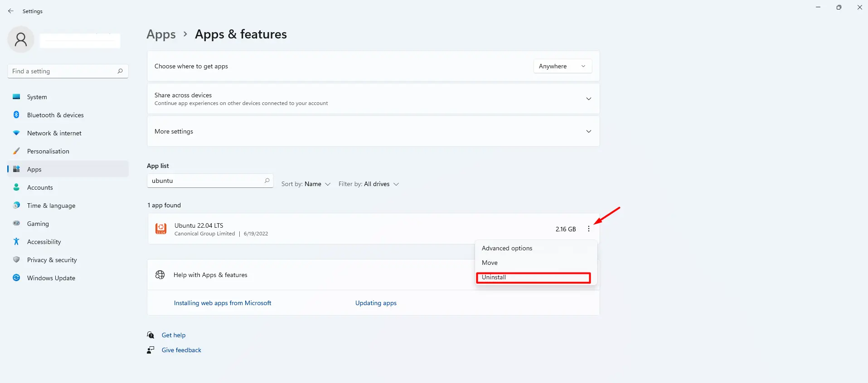Go to Network & internet
Screen dimensions: 868x383
(x=68, y=133)
